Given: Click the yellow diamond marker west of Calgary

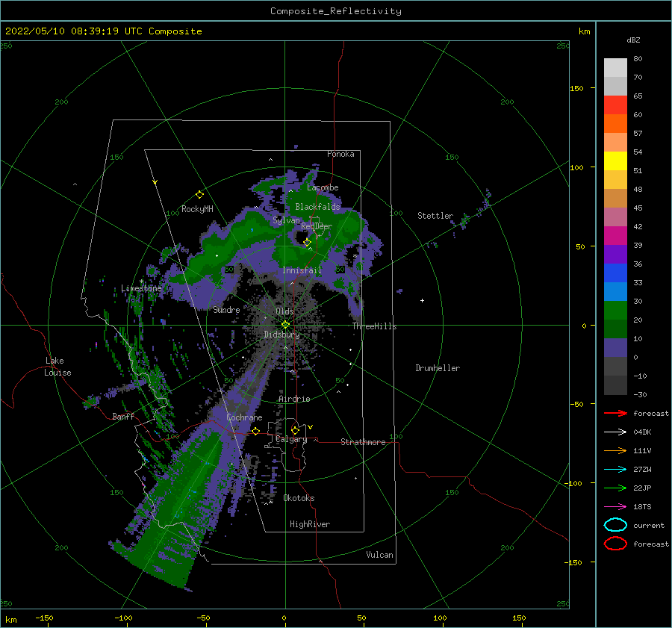Looking at the screenshot, I should tap(256, 431).
